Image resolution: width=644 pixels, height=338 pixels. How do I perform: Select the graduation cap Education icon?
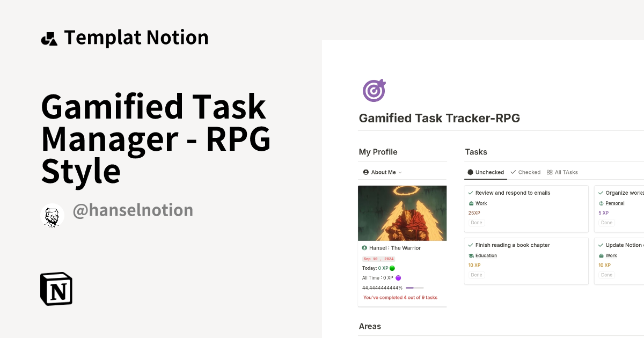pos(471,255)
